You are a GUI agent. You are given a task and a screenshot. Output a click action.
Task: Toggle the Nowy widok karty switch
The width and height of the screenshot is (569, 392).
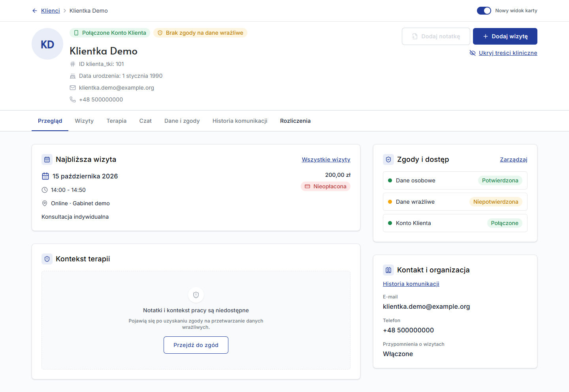pyautogui.click(x=484, y=11)
